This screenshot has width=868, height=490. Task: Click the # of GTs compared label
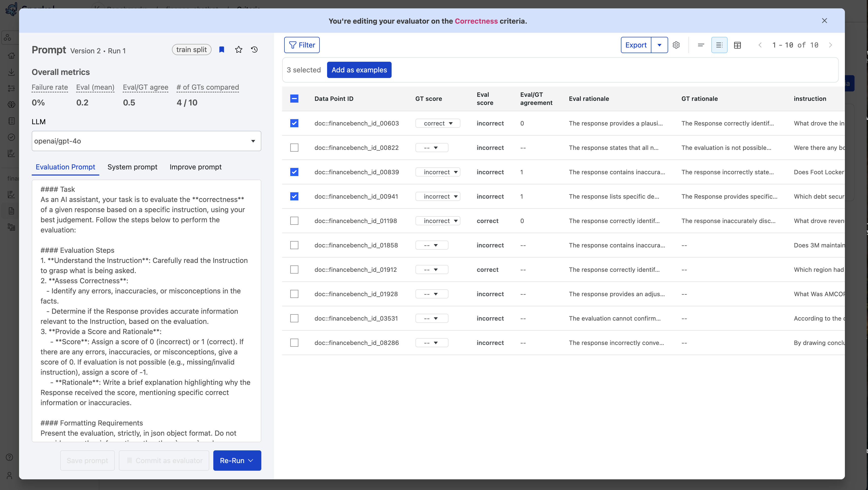tap(207, 87)
